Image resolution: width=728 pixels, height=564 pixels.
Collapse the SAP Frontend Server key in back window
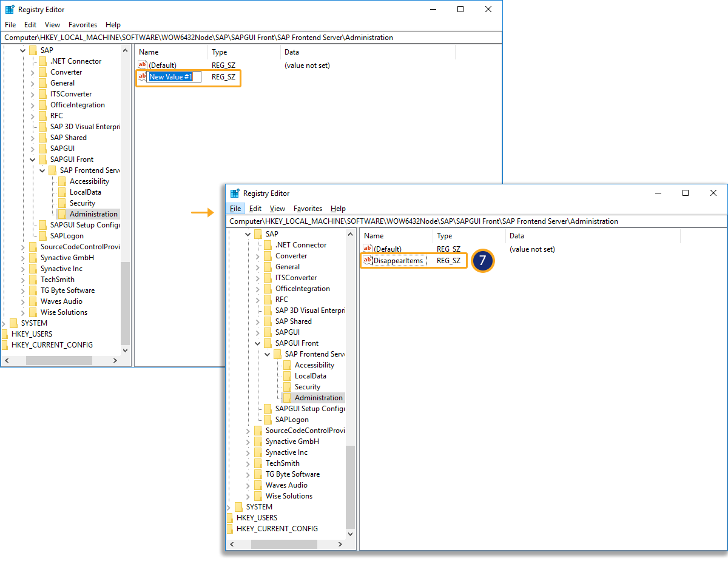point(42,170)
